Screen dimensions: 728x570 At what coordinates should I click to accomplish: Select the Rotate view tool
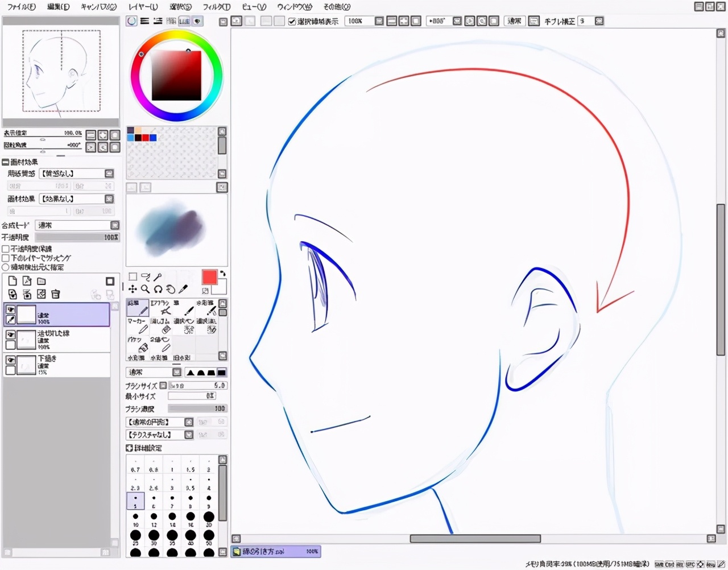(158, 289)
